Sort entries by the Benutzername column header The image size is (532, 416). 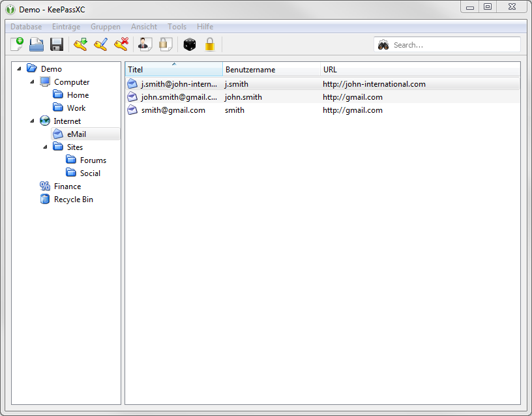coord(271,69)
